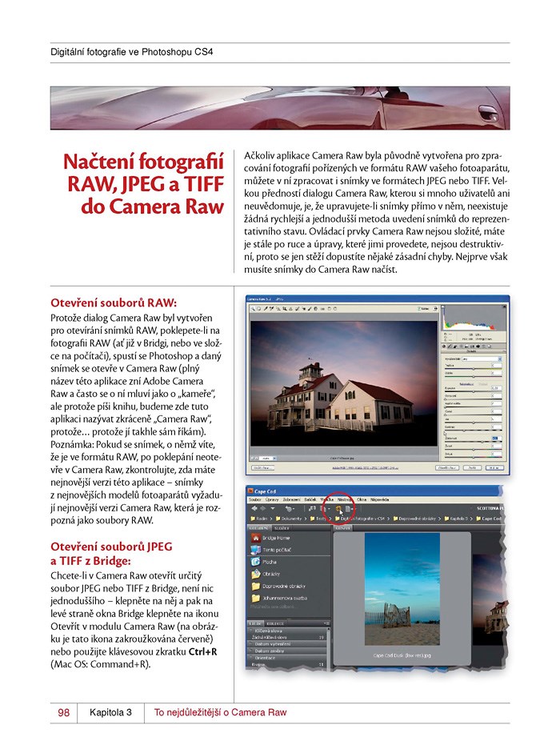Rotate image clockwise in Camera Raw

pos(335,309)
